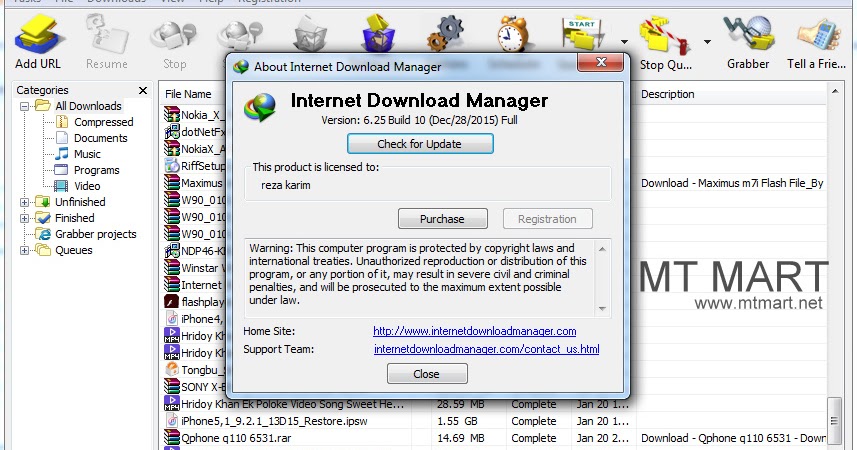857x450 pixels.
Task: Select All Downloads in Categories tree
Action: (88, 106)
